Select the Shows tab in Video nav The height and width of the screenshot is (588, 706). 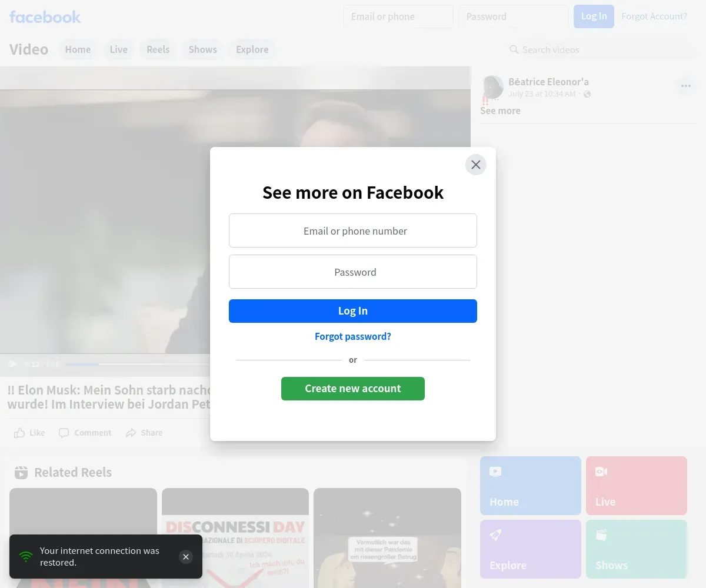click(x=202, y=49)
